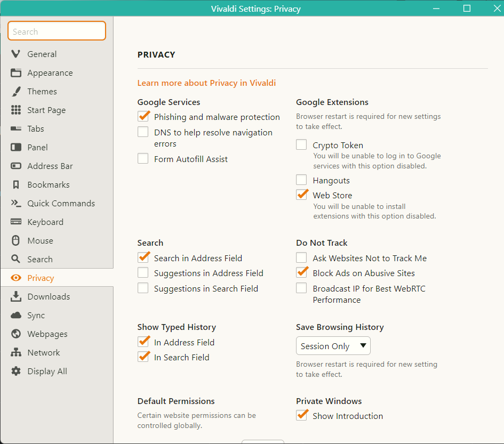504x444 pixels.
Task: Click the Display All gear icon
Action: click(16, 372)
